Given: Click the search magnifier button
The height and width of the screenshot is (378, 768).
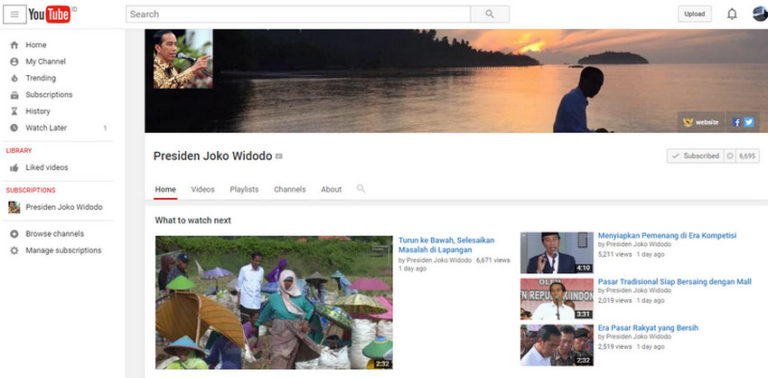Looking at the screenshot, I should pyautogui.click(x=490, y=14).
